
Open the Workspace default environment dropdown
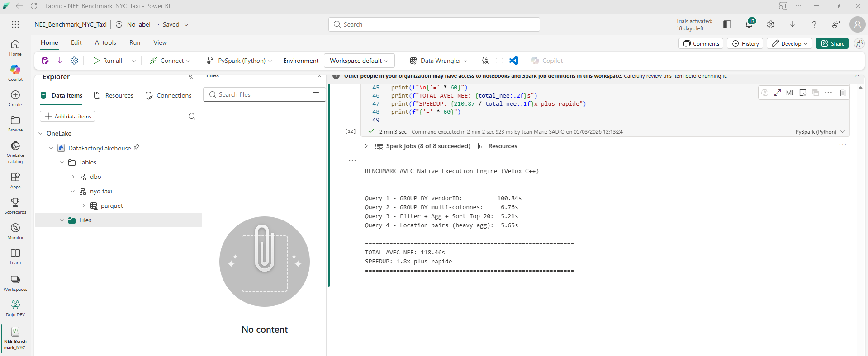click(359, 61)
